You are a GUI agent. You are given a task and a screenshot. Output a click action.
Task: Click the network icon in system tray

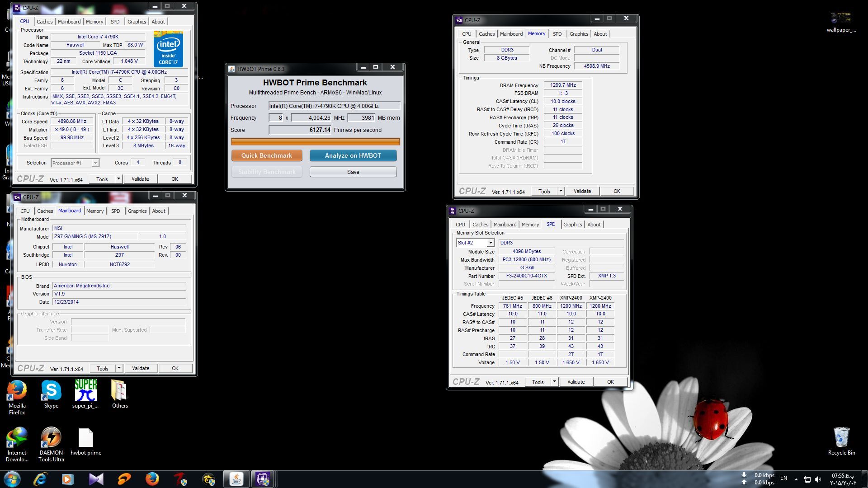tap(807, 479)
